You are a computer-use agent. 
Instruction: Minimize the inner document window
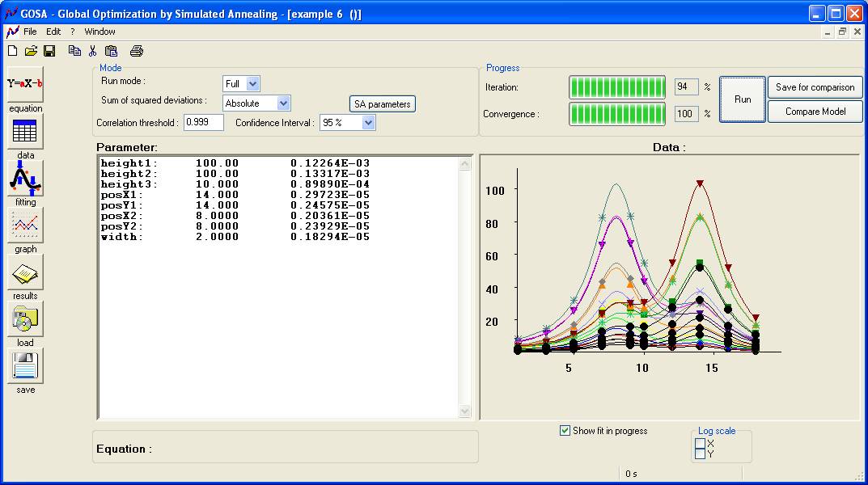828,32
